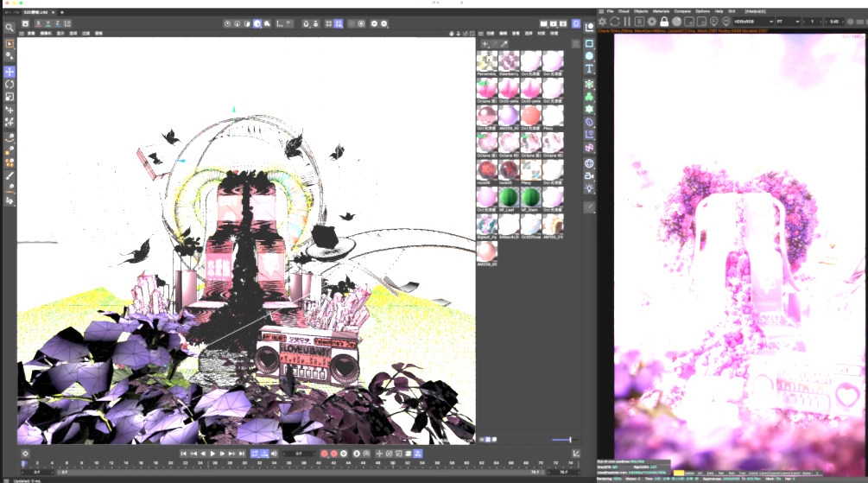868x483 pixels.
Task: Click Octane render region R icon
Action: [639, 21]
